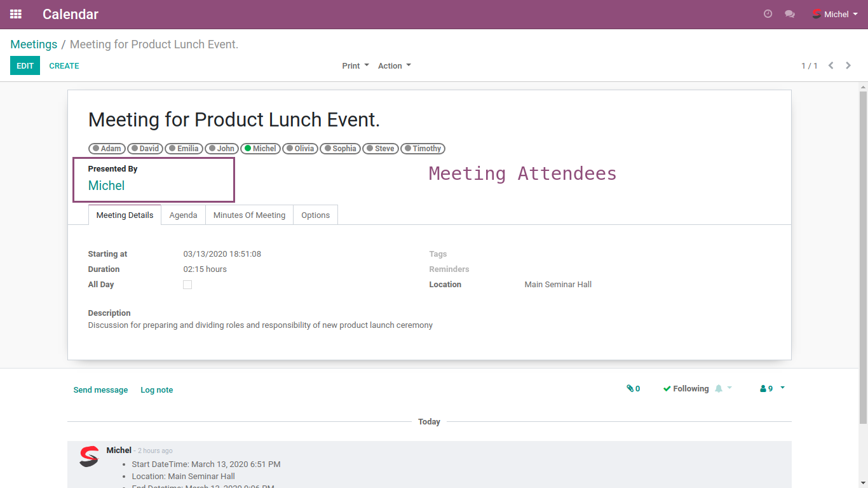Viewport: 868px width, 488px height.
Task: Switch to the Minutes Of Meeting tab
Action: coord(249,215)
